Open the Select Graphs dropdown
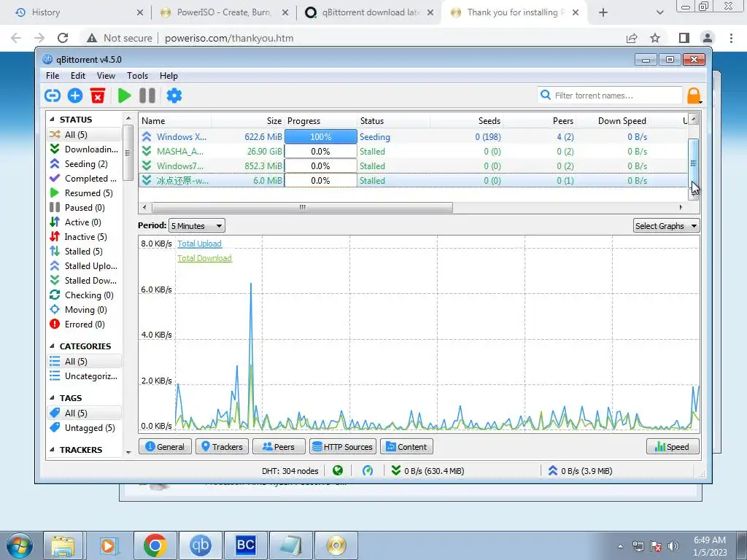747x560 pixels. (x=666, y=226)
